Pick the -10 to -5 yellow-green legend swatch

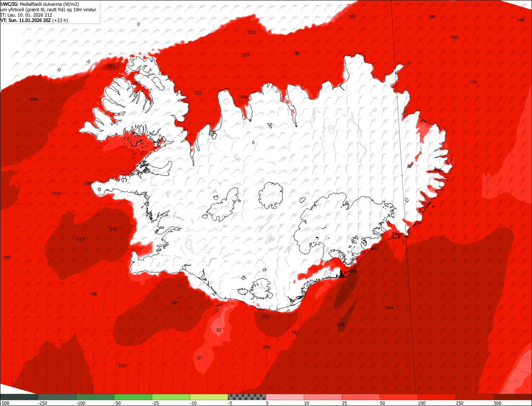point(209,397)
